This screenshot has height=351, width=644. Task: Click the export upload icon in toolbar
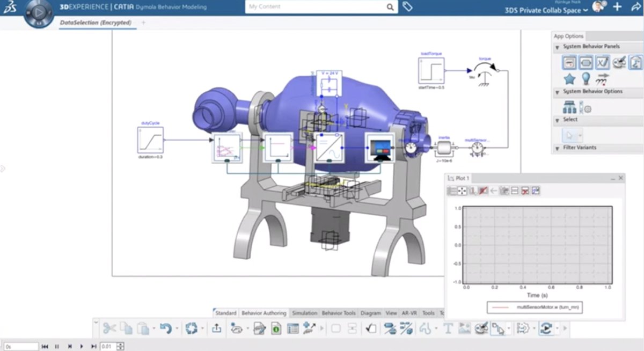pyautogui.click(x=217, y=328)
